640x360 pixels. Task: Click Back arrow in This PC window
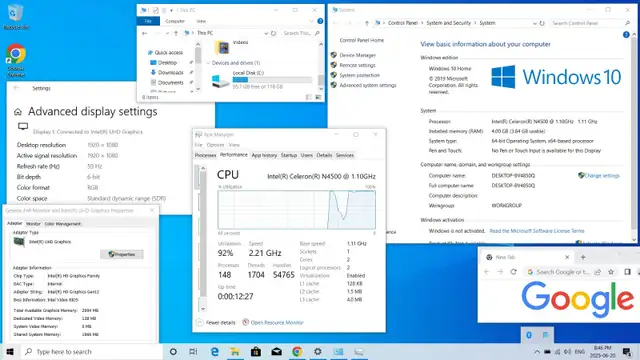[x=144, y=33]
